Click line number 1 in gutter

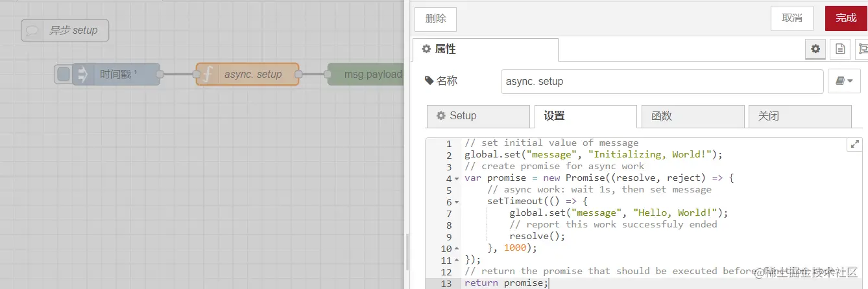point(448,143)
